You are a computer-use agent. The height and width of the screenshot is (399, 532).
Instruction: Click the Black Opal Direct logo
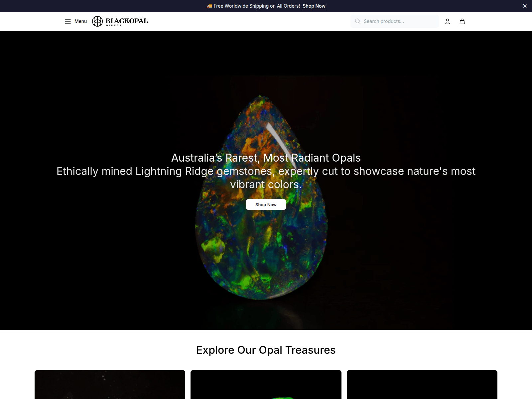120,21
